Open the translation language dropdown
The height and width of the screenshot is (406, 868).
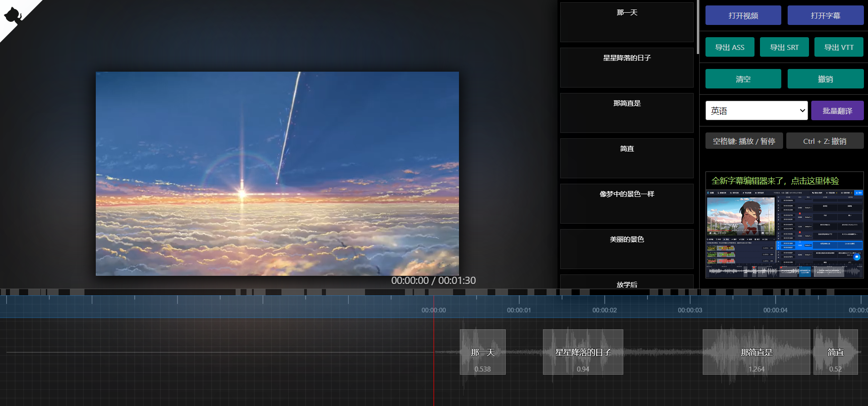(756, 111)
